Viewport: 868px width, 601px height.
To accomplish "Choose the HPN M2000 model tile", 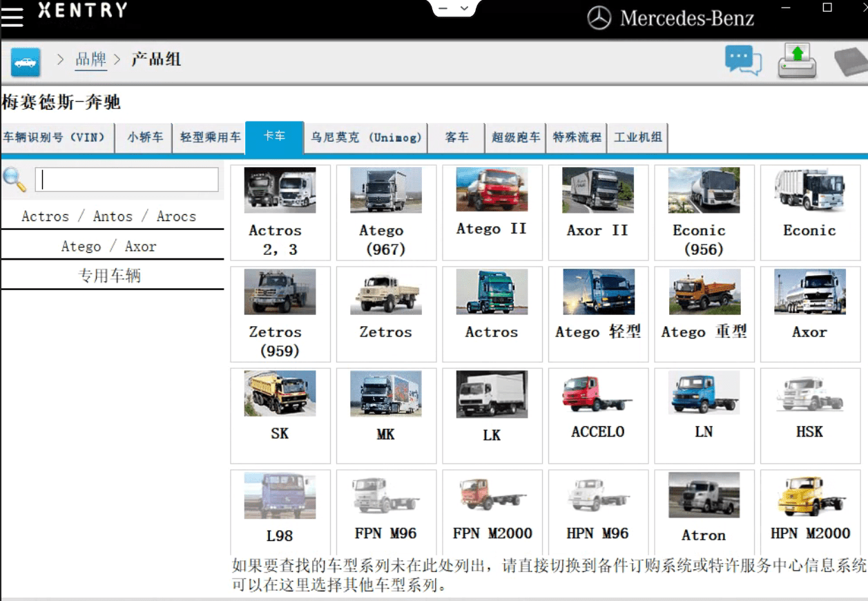I will click(x=810, y=511).
